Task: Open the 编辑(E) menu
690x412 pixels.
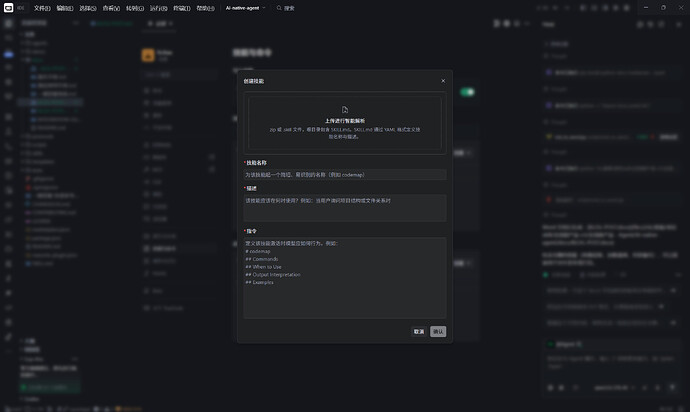Action: [x=65, y=8]
